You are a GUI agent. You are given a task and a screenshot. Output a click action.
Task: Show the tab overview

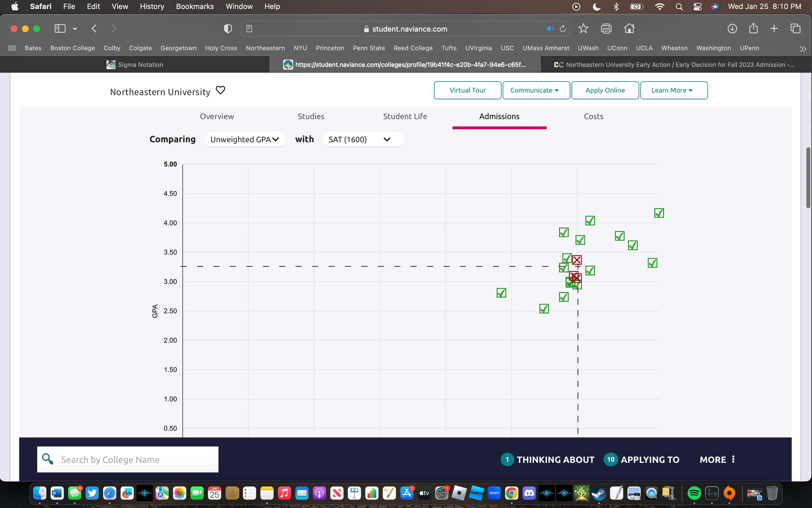[x=795, y=28]
